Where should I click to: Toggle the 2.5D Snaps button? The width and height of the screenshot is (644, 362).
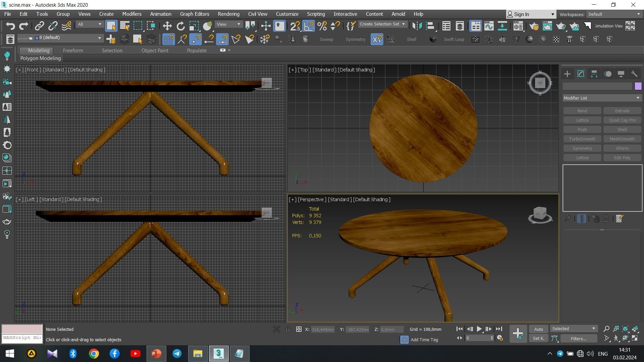295,26
